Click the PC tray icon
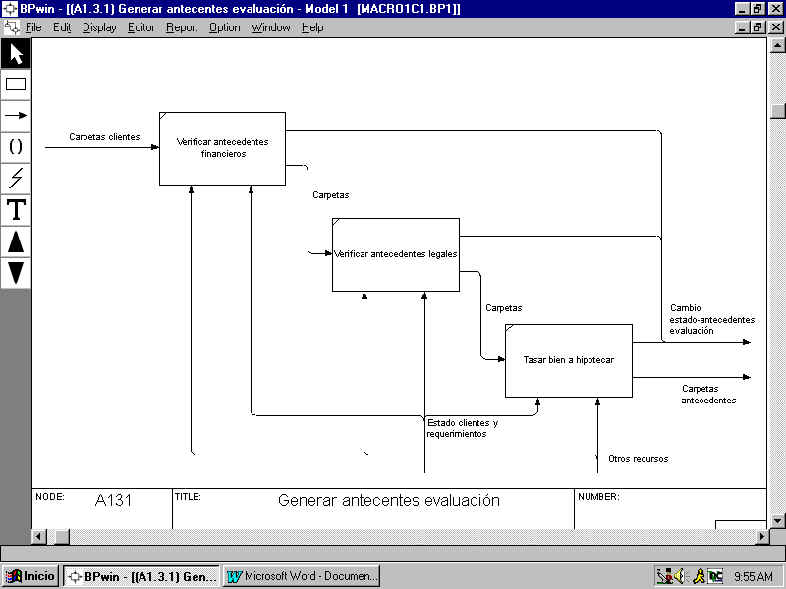The height and width of the screenshot is (589, 786). (x=715, y=576)
